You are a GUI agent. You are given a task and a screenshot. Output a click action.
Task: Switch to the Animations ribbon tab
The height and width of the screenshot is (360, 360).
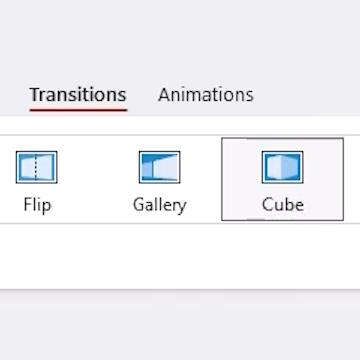pyautogui.click(x=206, y=95)
